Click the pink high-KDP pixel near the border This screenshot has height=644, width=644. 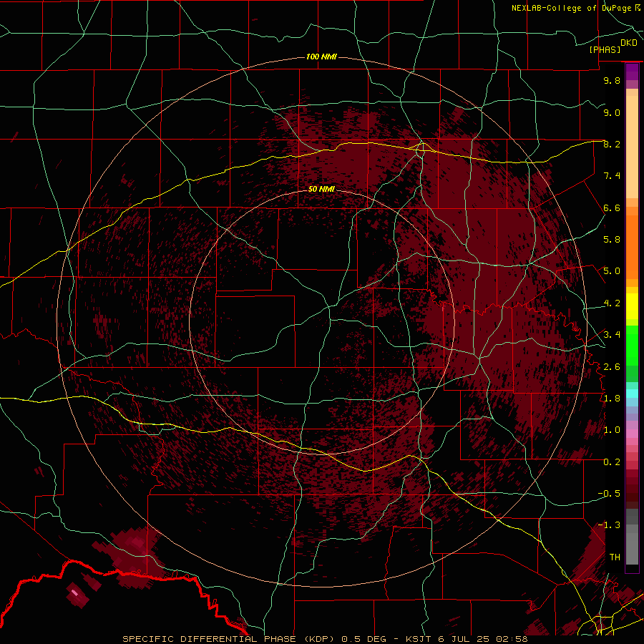tap(74, 592)
